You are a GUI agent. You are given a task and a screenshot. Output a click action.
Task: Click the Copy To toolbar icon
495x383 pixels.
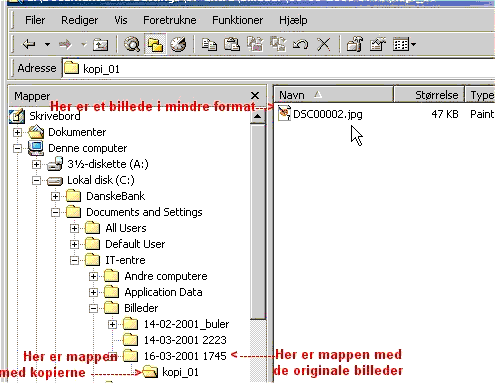[x=278, y=44]
